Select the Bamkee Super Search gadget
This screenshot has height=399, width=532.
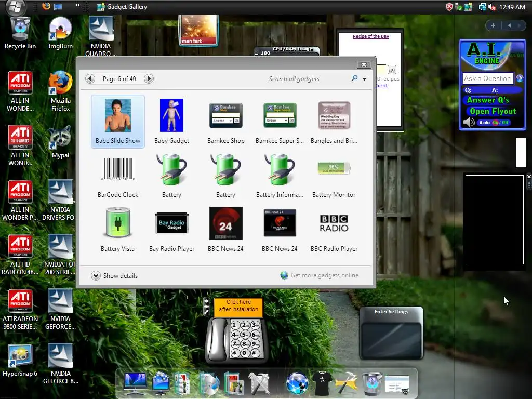click(280, 122)
